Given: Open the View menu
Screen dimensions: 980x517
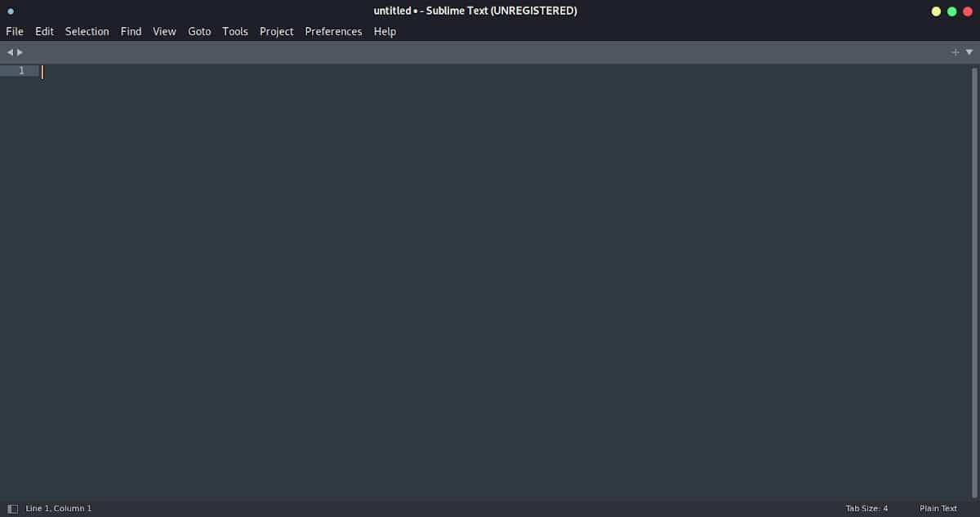Looking at the screenshot, I should coord(164,31).
